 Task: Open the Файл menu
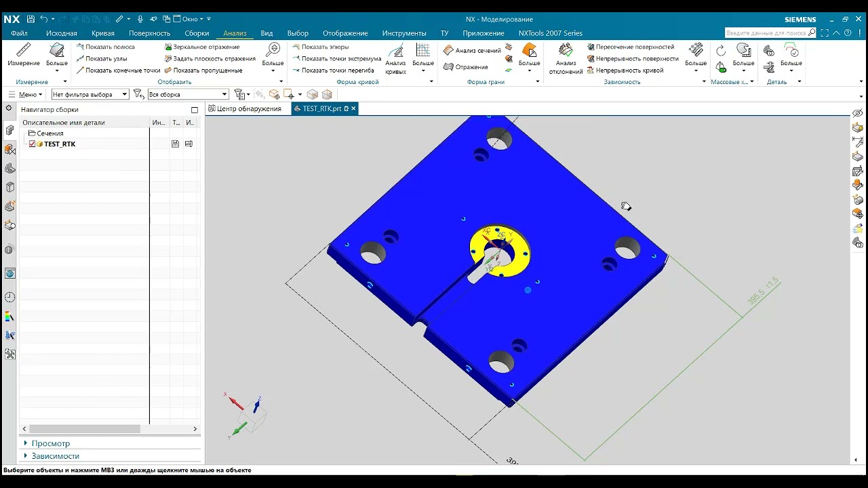click(19, 33)
